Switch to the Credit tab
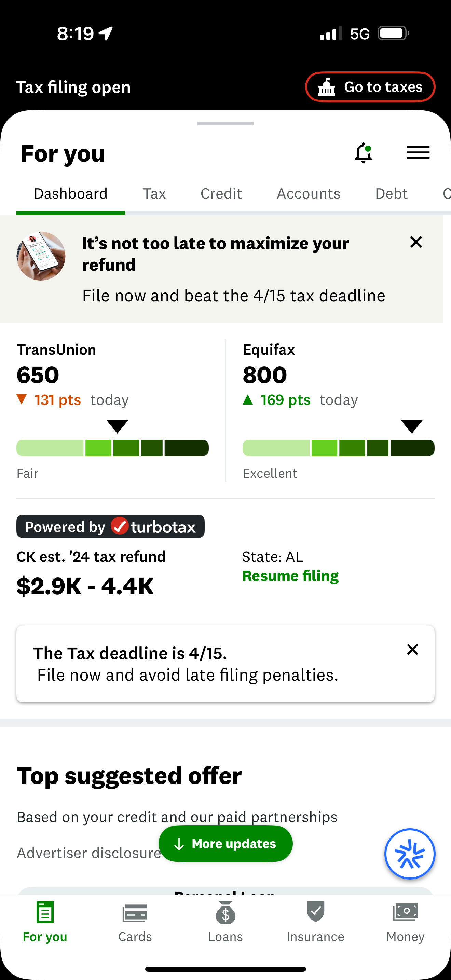Screen dimensions: 451x980 point(221,193)
